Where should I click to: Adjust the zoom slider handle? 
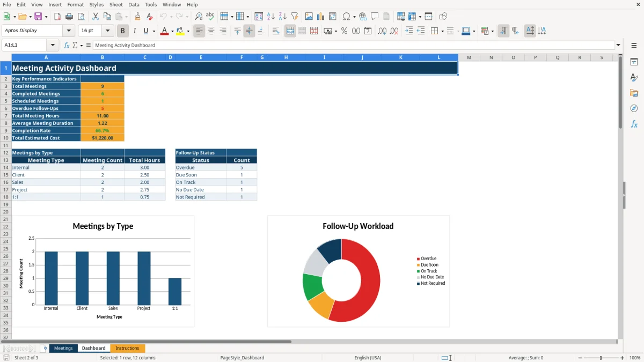pyautogui.click(x=601, y=358)
